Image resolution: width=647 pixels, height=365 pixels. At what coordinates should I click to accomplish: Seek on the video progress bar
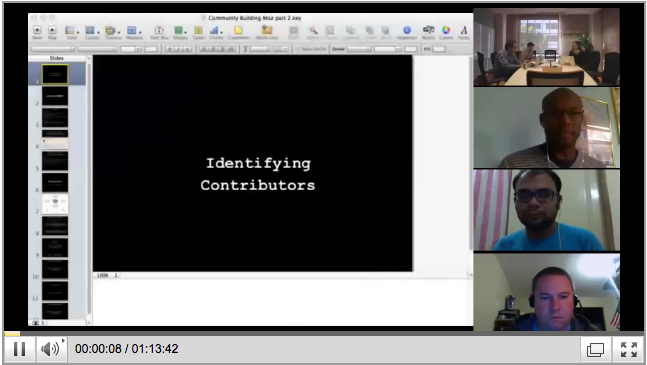324,334
